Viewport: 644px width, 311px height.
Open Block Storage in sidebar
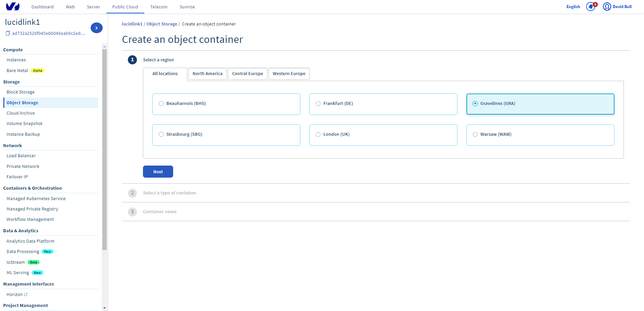[20, 92]
